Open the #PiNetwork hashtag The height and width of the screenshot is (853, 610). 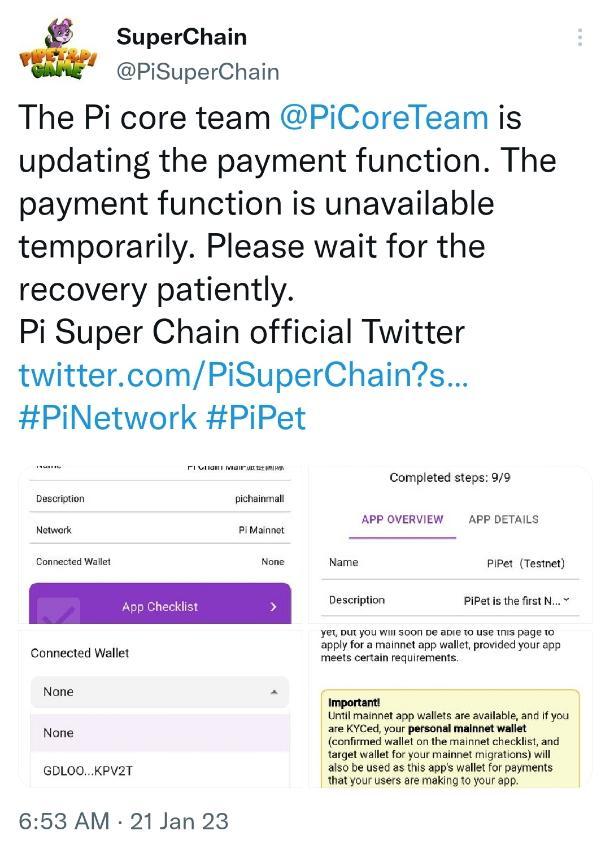point(108,417)
